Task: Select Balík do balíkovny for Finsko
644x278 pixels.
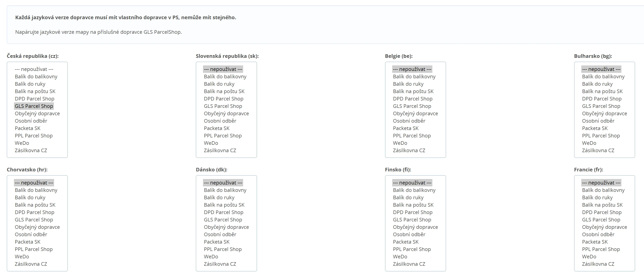Action: pyautogui.click(x=414, y=190)
